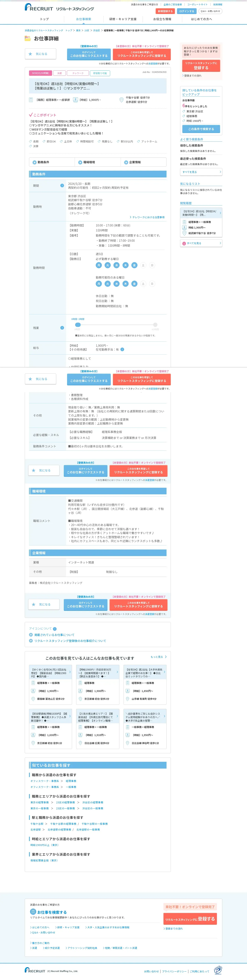Click the star icon in top 気になる button

[x=30, y=54]
